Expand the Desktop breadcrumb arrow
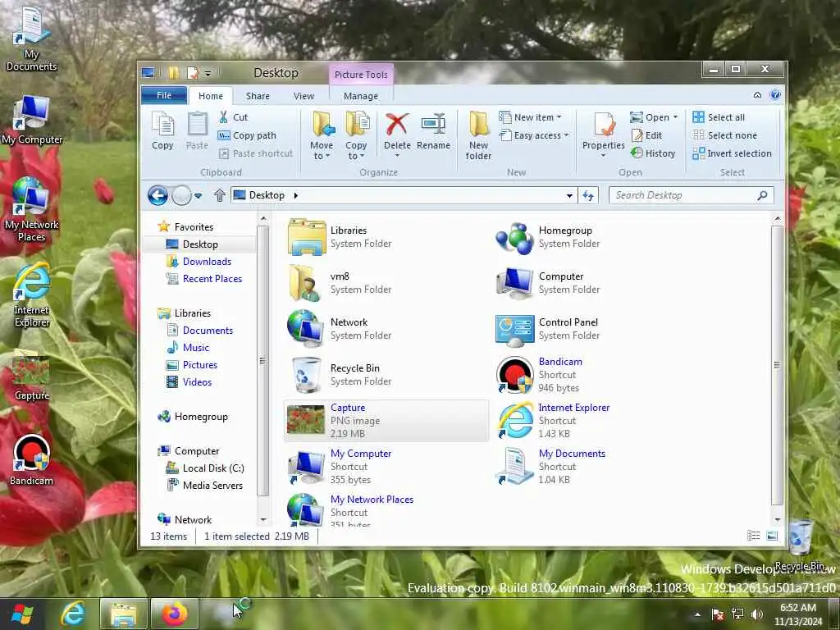This screenshot has width=840, height=630. pos(295,195)
